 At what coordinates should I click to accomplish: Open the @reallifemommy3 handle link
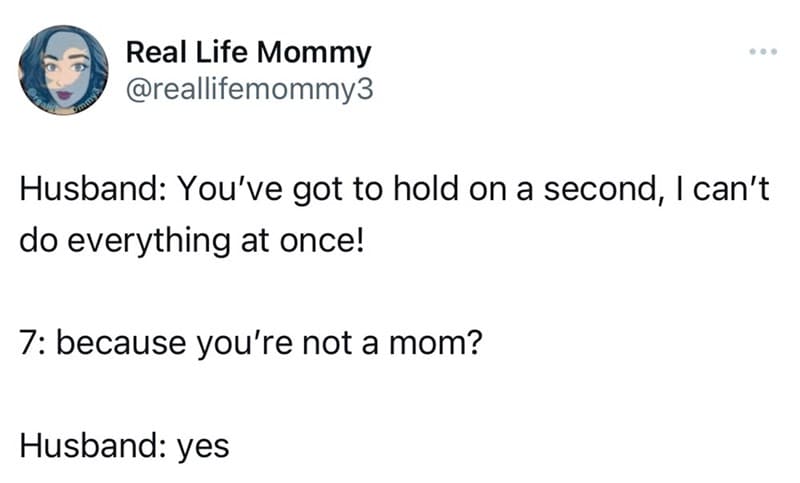249,89
